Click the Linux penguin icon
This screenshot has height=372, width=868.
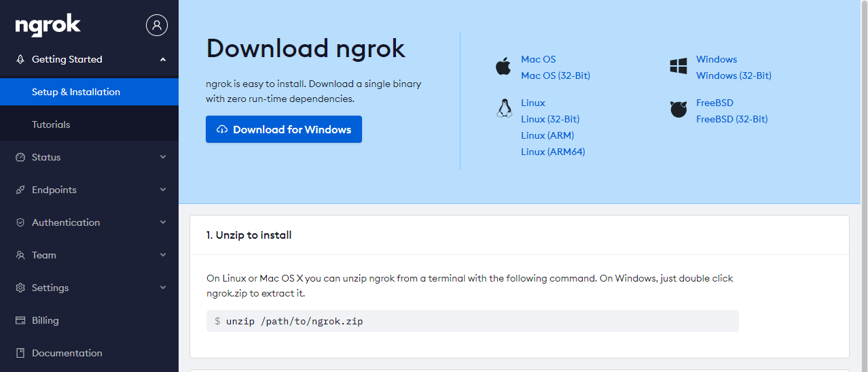click(503, 109)
